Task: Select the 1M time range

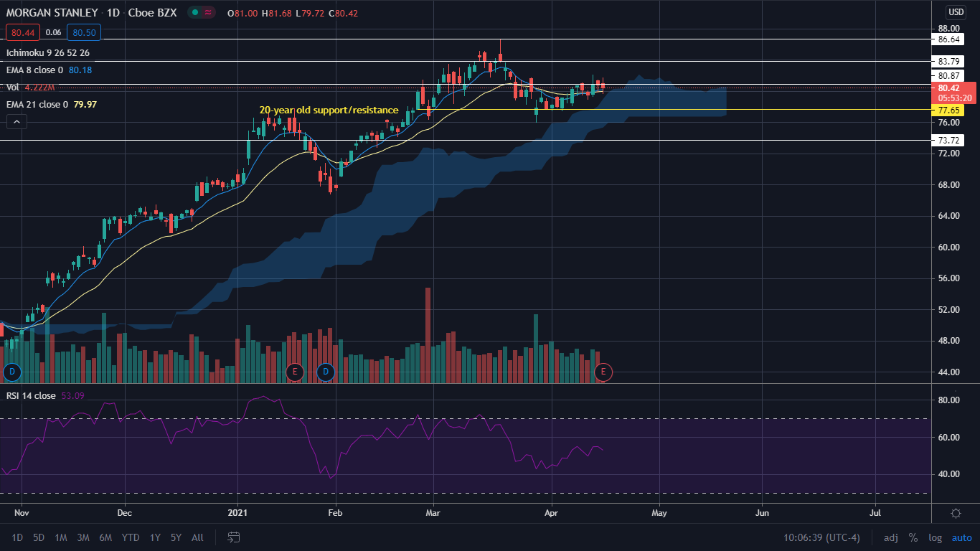Action: (61, 537)
